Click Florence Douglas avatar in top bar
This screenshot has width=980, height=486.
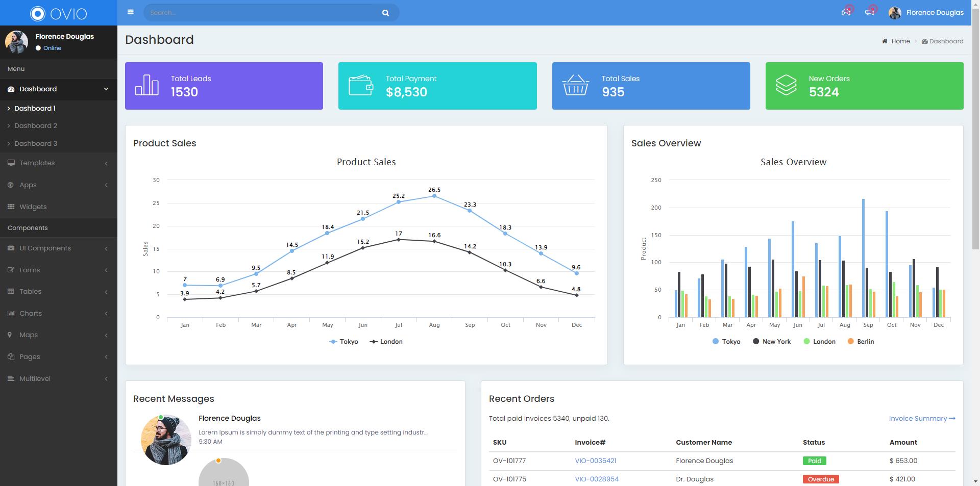[x=895, y=13]
